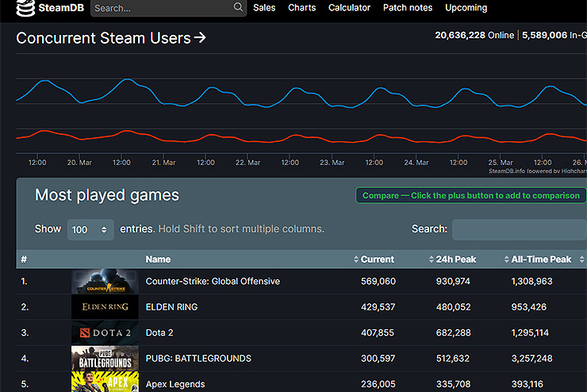Open the PUBG Battlegrounds thumbnail image
Screen dimensions: 587x392
105,359
